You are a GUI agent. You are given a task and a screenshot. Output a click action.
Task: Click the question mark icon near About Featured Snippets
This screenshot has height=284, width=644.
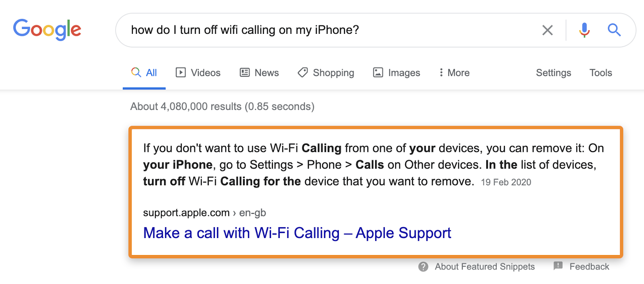pyautogui.click(x=423, y=266)
